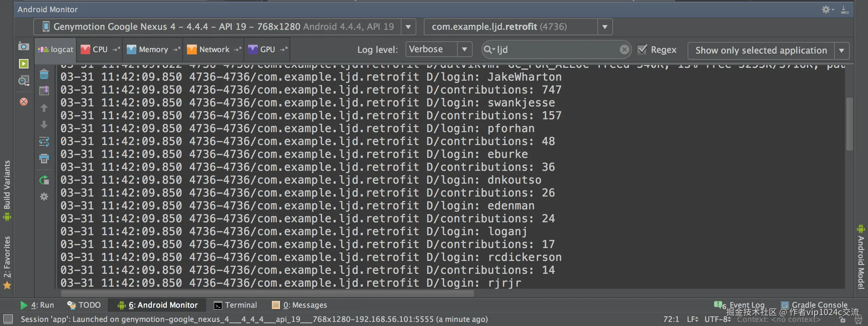Open the system information icon under screen record
The height and width of the screenshot is (326, 868).
click(23, 81)
